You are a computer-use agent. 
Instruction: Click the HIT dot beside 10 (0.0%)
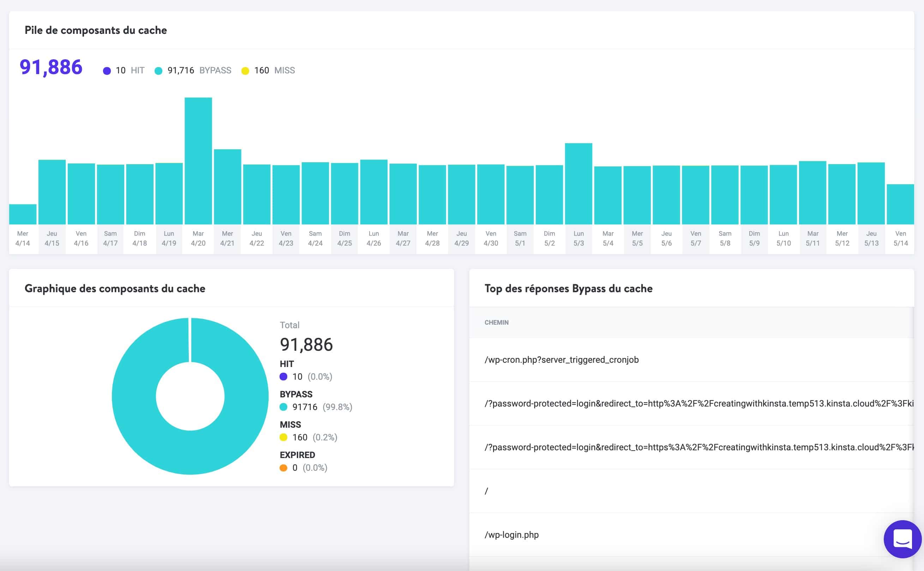click(x=283, y=377)
